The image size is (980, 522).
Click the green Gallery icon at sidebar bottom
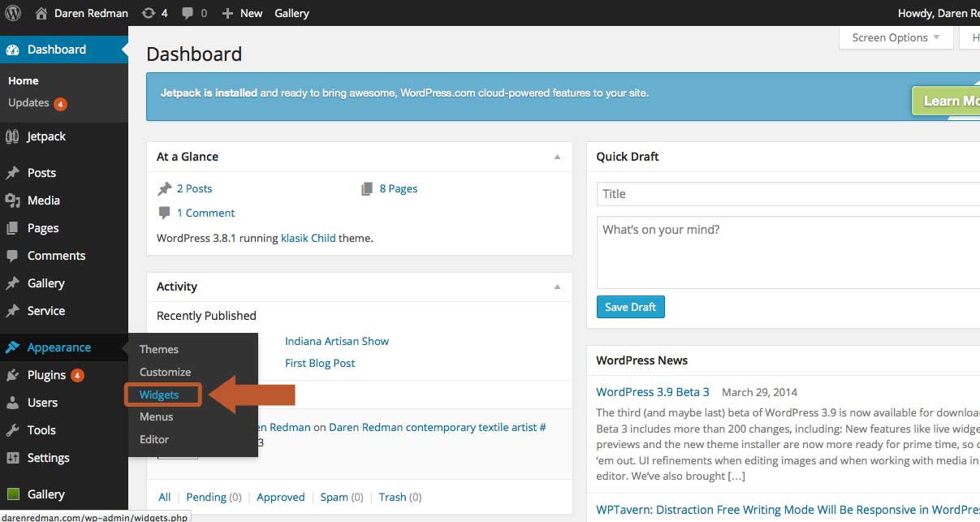12,494
